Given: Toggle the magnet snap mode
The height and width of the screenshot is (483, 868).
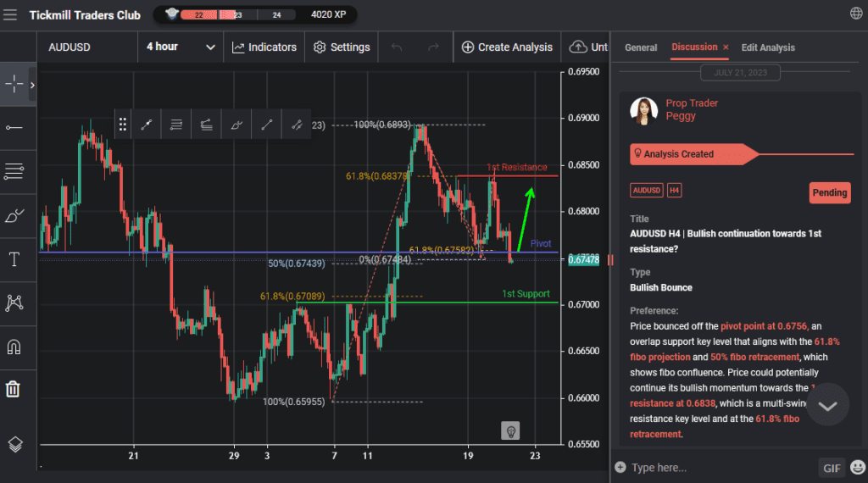Looking at the screenshot, I should point(14,347).
